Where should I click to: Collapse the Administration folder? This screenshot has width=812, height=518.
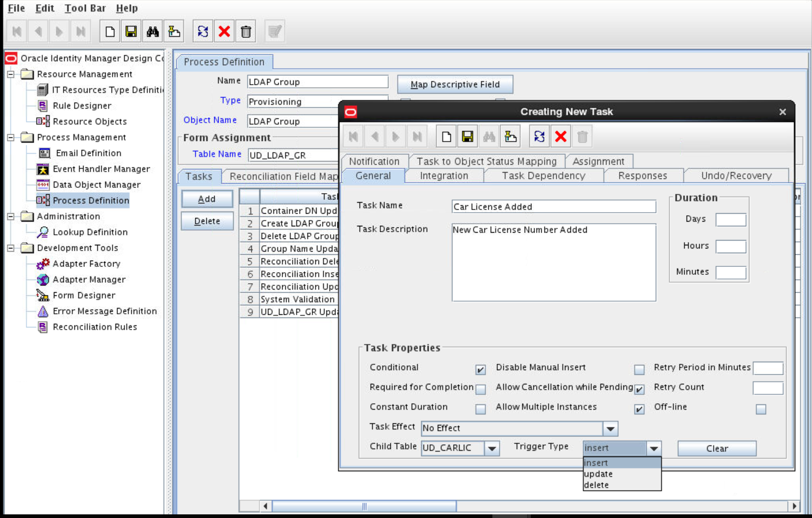point(11,216)
